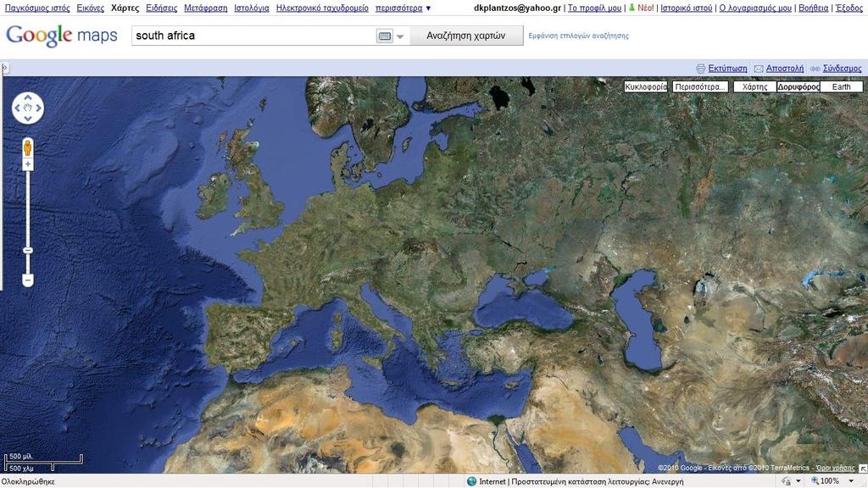Open Ηλεκτρονικό ταχυδρομείο in the top bar

point(322,8)
